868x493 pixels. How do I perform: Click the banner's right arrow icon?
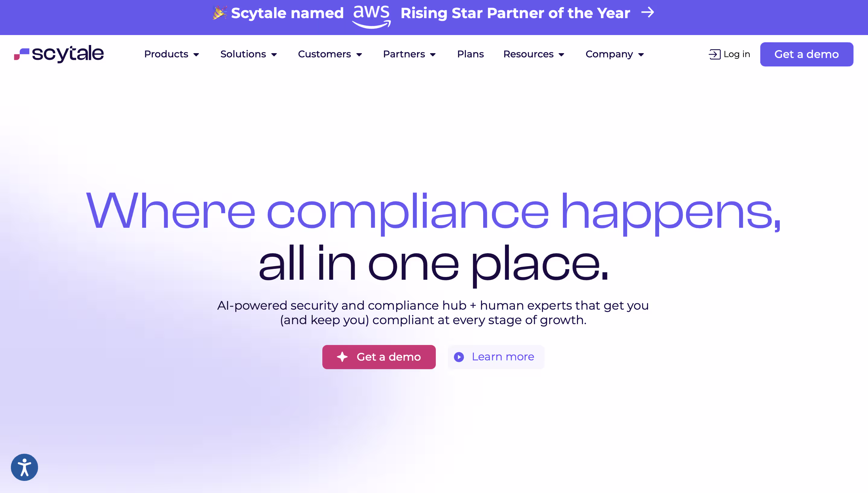pos(647,13)
